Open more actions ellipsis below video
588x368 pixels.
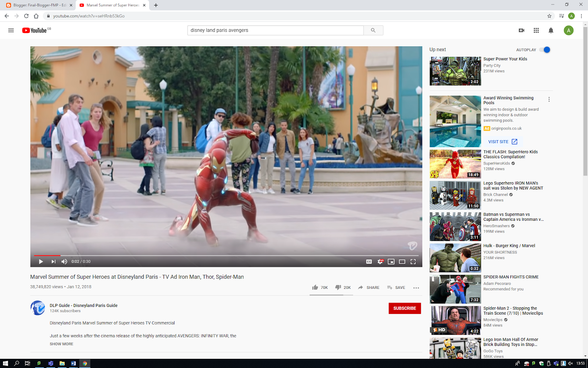416,288
